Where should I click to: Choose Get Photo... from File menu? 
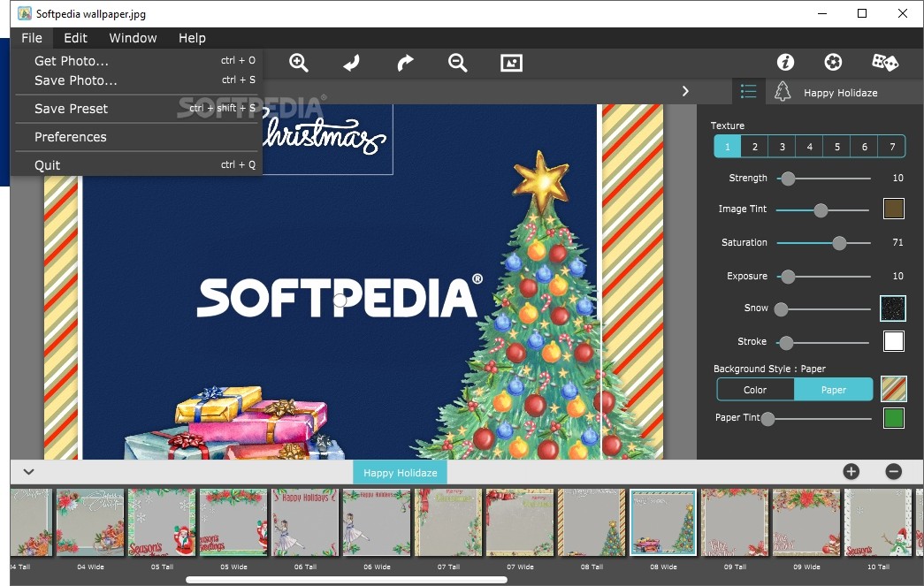point(137,61)
